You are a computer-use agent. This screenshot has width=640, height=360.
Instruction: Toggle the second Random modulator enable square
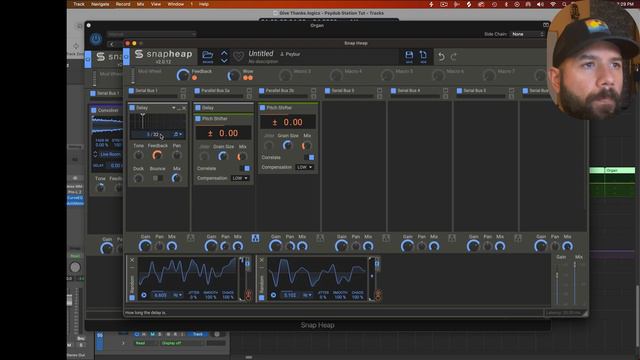262,298
